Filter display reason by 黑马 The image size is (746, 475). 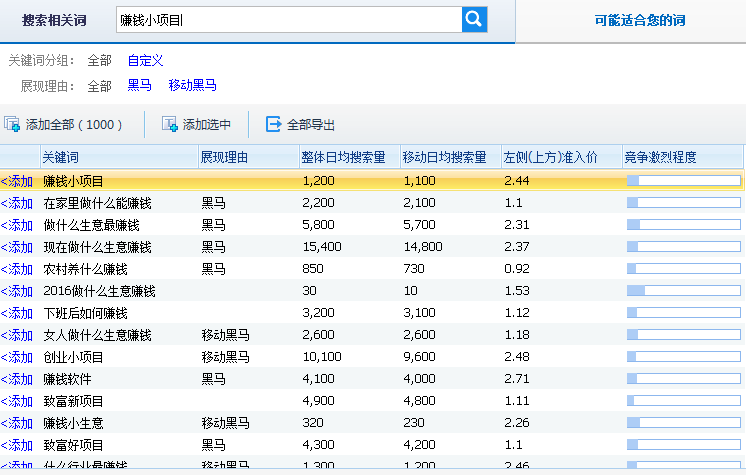tap(139, 86)
